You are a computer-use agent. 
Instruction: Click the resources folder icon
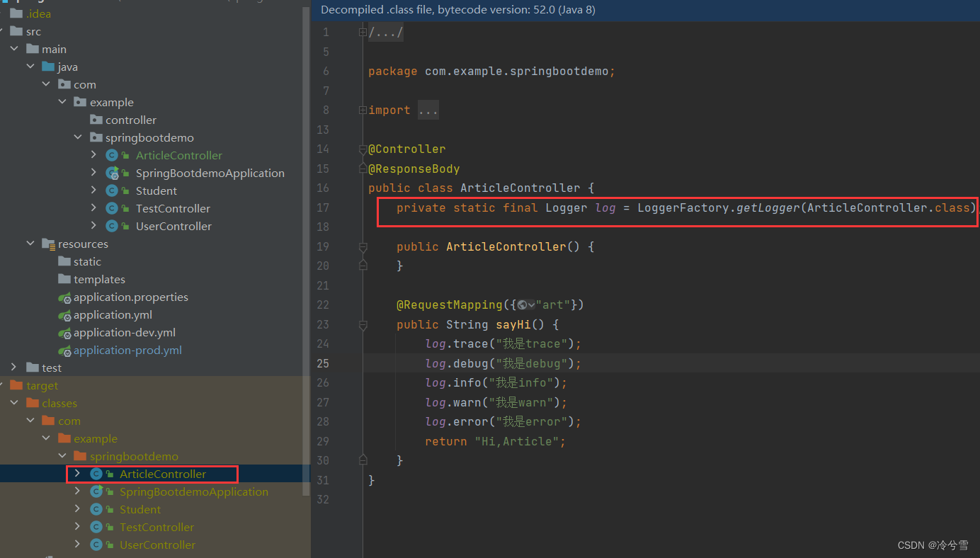coord(48,244)
